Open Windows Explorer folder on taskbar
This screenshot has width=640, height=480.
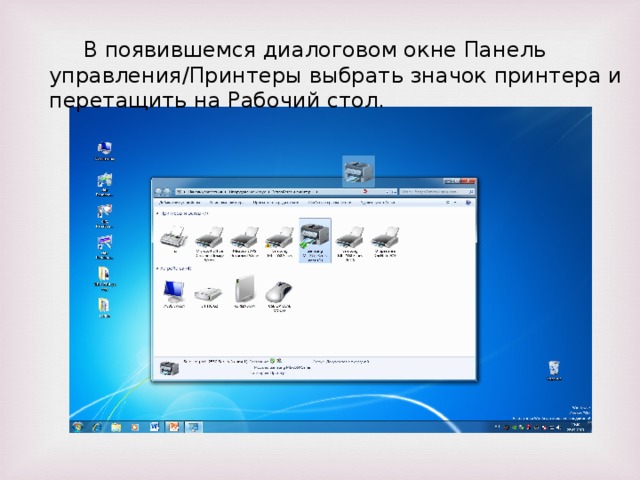pos(116,427)
